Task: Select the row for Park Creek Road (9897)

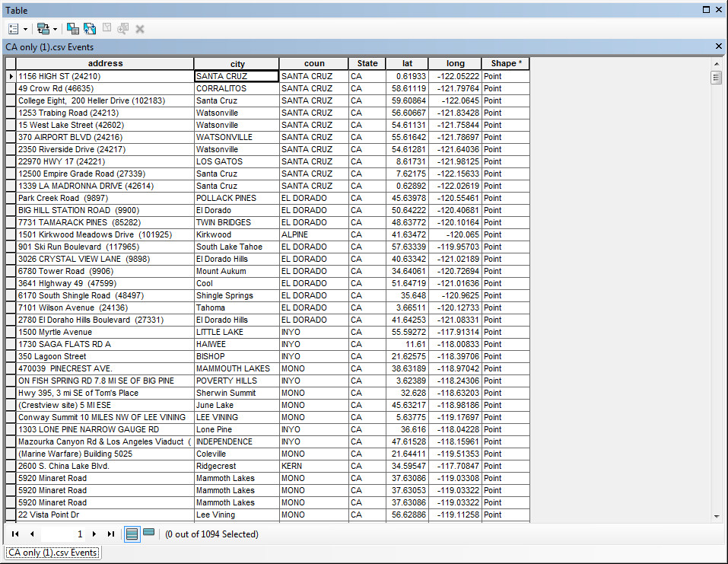Action: click(x=11, y=198)
